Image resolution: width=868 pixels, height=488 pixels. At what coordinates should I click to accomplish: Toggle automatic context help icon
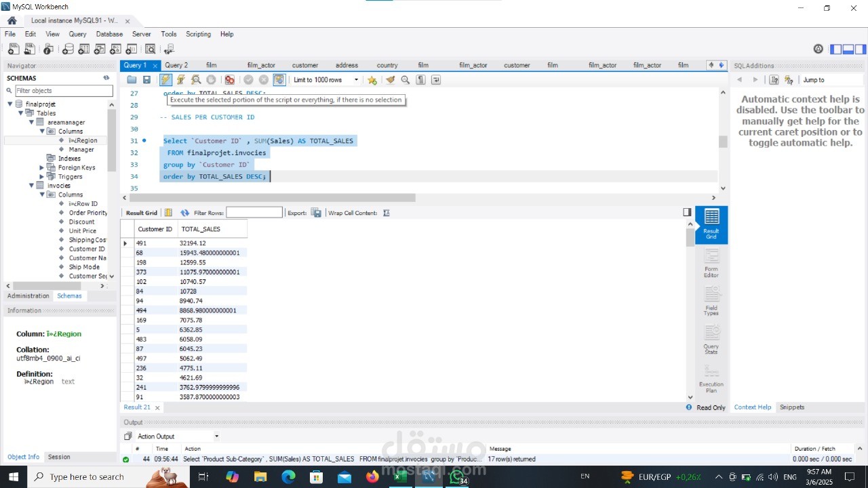click(789, 80)
